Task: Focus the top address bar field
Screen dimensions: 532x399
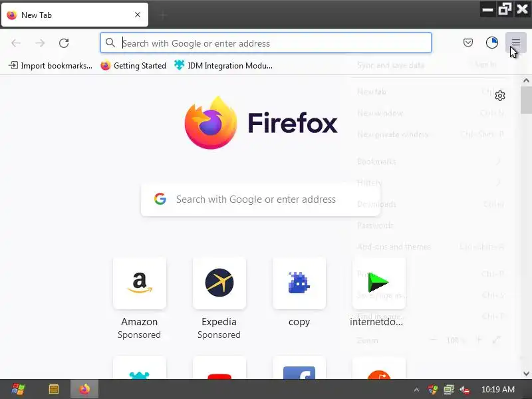Action: (265, 43)
